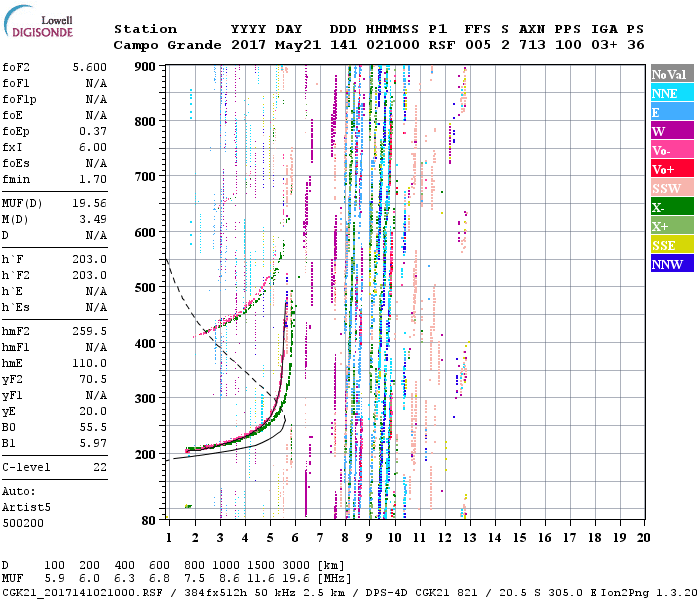Click the yE value 20.0
The width and height of the screenshot is (700, 600).
[93, 412]
